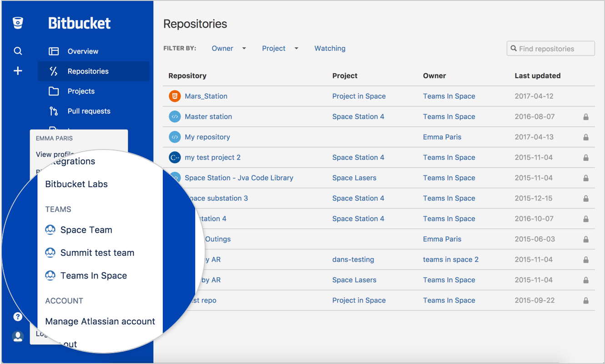This screenshot has width=605, height=364.
Task: Click the Space Team group icon
Action: click(50, 230)
